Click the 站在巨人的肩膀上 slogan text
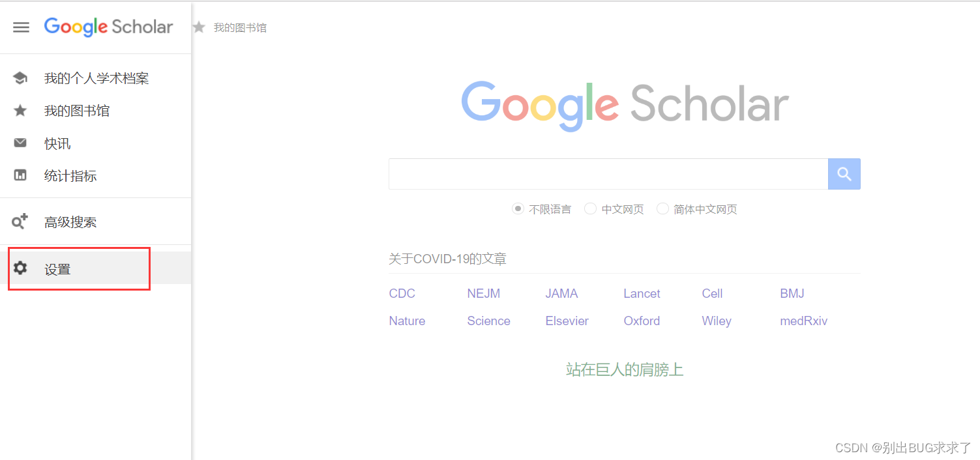980x460 pixels. click(x=625, y=370)
